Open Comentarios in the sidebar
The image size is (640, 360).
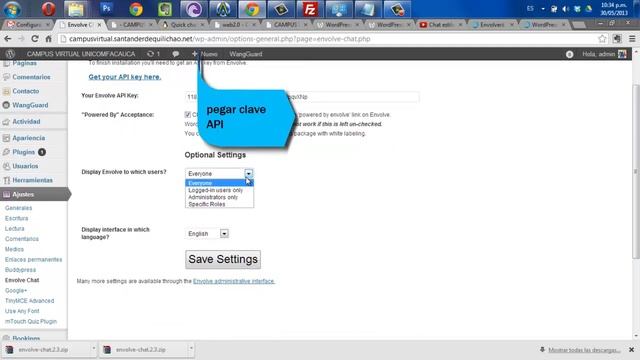tap(31, 77)
